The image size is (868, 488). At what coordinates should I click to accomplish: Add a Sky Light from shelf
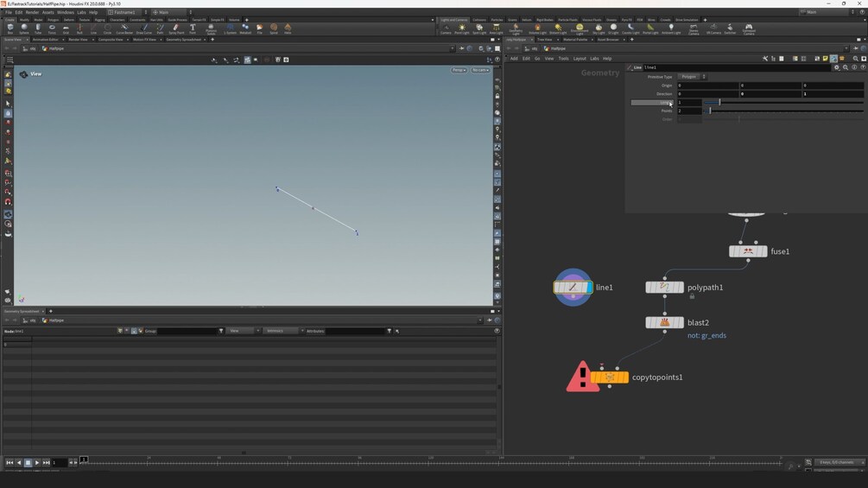pos(599,29)
